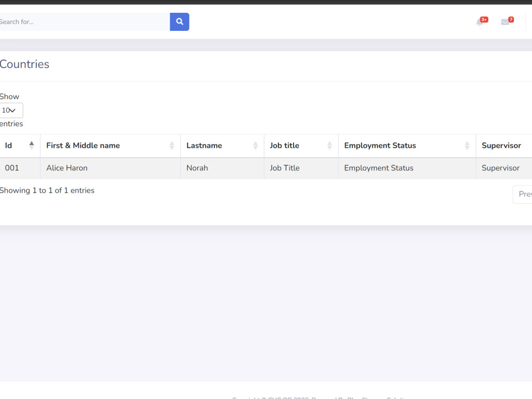Select the Supervisor row cell
The image size is (532, 399).
click(504, 168)
